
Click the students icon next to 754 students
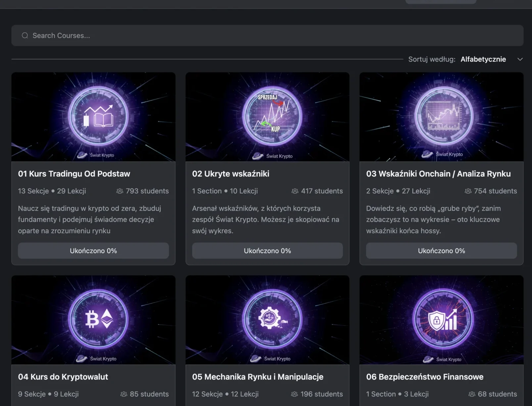(468, 191)
